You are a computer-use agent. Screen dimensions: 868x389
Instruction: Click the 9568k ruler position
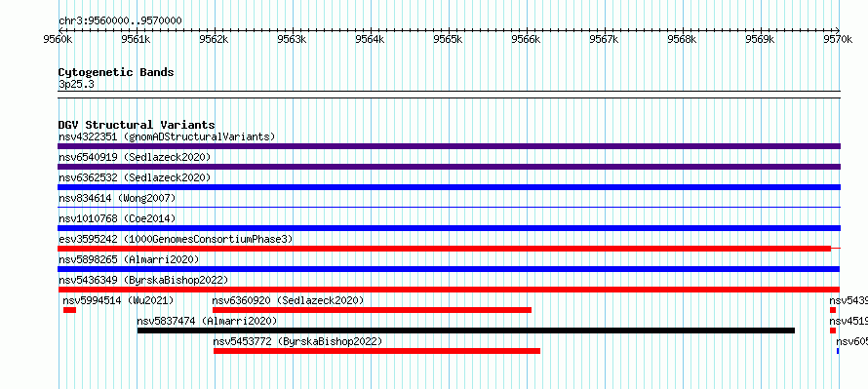click(x=683, y=39)
